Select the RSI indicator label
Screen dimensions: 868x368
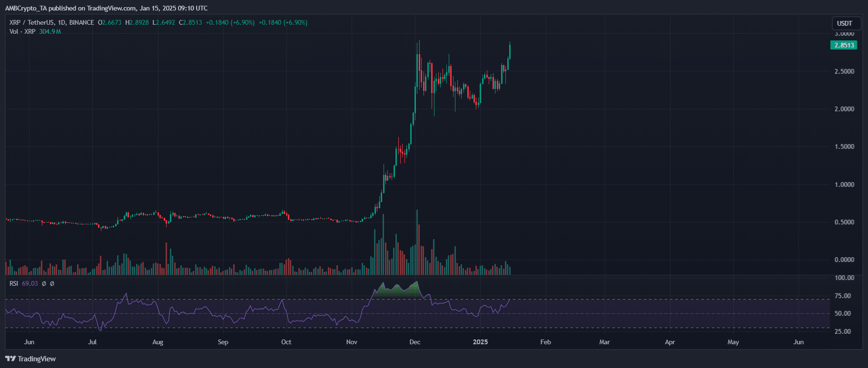[14, 284]
